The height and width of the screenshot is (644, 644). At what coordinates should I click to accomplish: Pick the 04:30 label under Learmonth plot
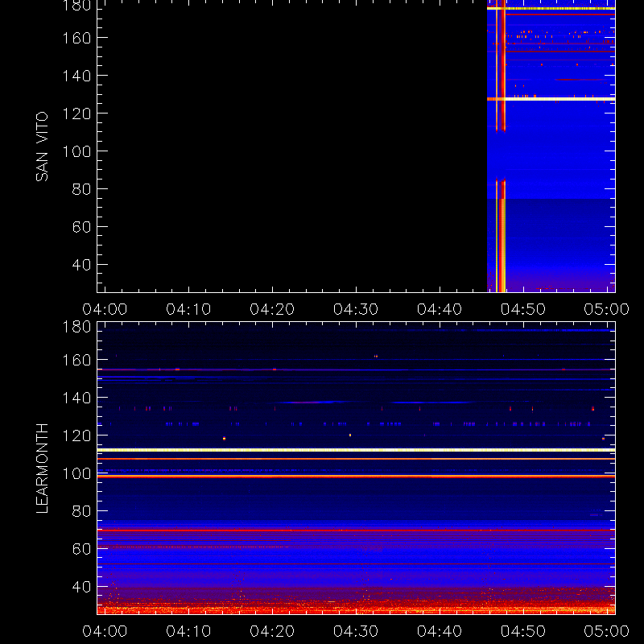[356, 631]
